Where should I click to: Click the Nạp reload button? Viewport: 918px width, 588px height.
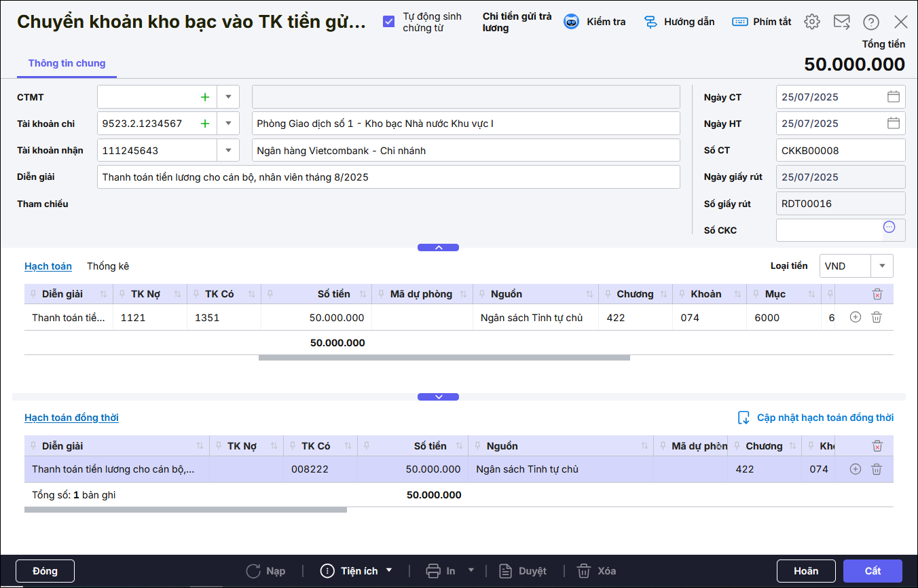pos(265,571)
